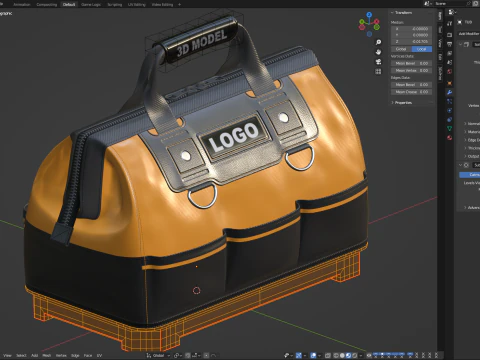Switch to the UV Editing workspace tab
480x360 pixels.
point(137,5)
